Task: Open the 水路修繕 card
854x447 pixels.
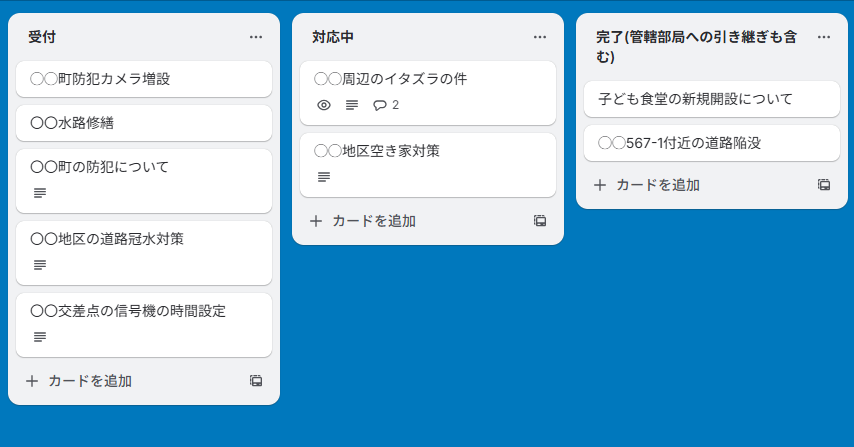Action: (144, 123)
